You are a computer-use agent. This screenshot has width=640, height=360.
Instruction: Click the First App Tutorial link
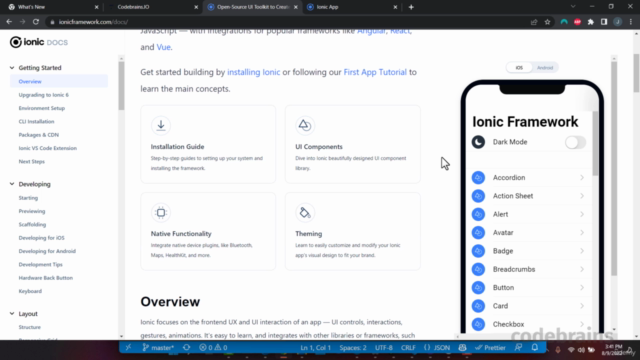point(375,72)
